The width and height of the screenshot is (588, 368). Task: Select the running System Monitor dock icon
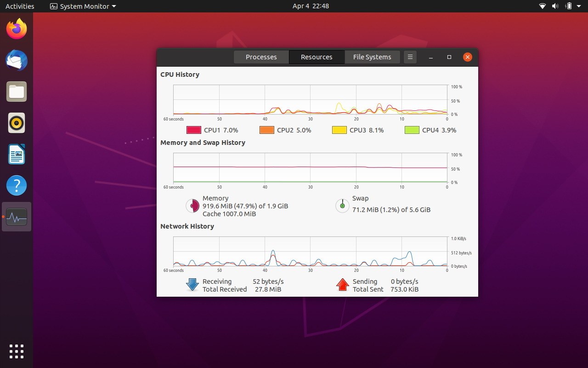(17, 217)
